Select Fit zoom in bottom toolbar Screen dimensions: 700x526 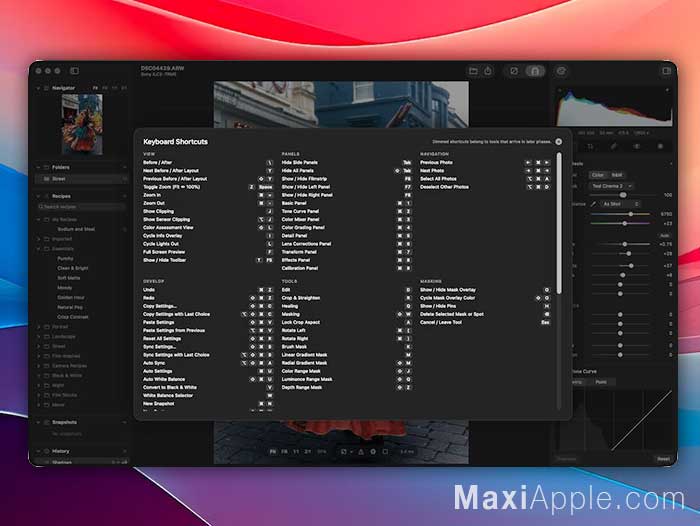[272, 452]
